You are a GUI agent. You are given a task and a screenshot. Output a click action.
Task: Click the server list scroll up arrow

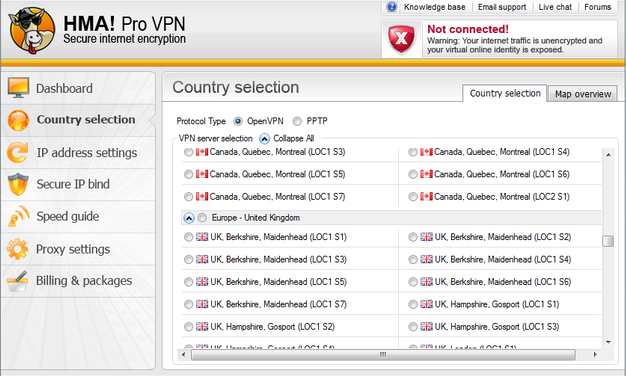[x=608, y=154]
